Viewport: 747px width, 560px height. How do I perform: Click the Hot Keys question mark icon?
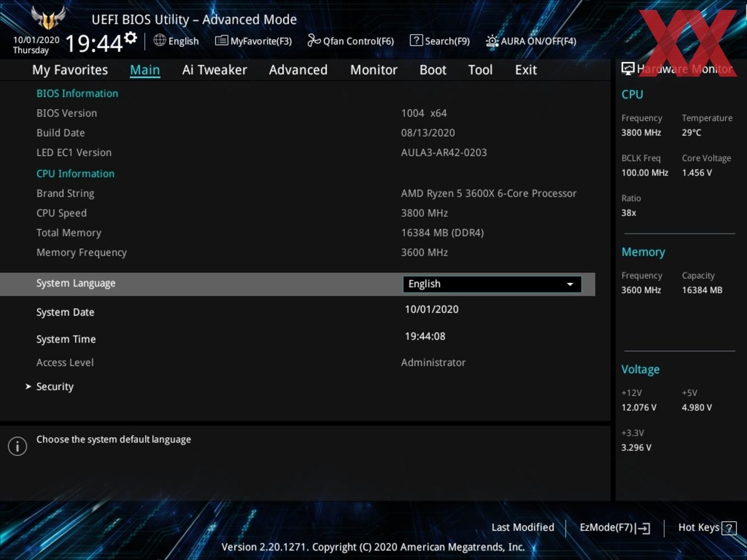pos(729,528)
